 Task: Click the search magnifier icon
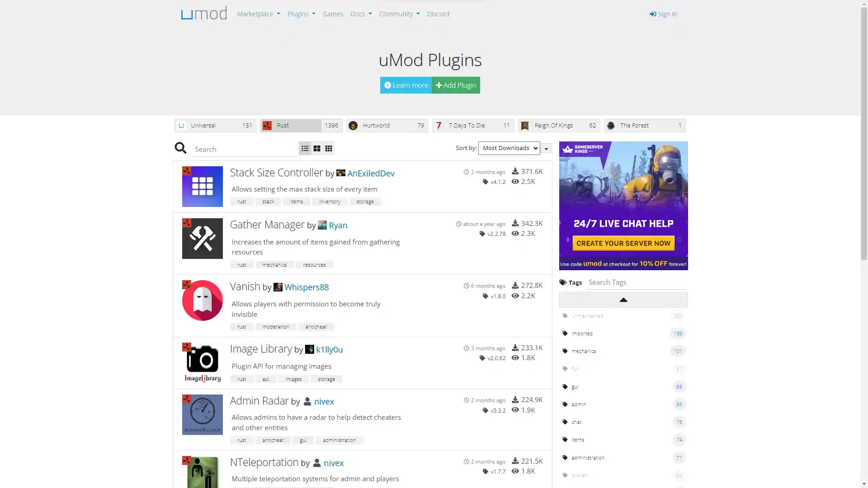(x=180, y=148)
